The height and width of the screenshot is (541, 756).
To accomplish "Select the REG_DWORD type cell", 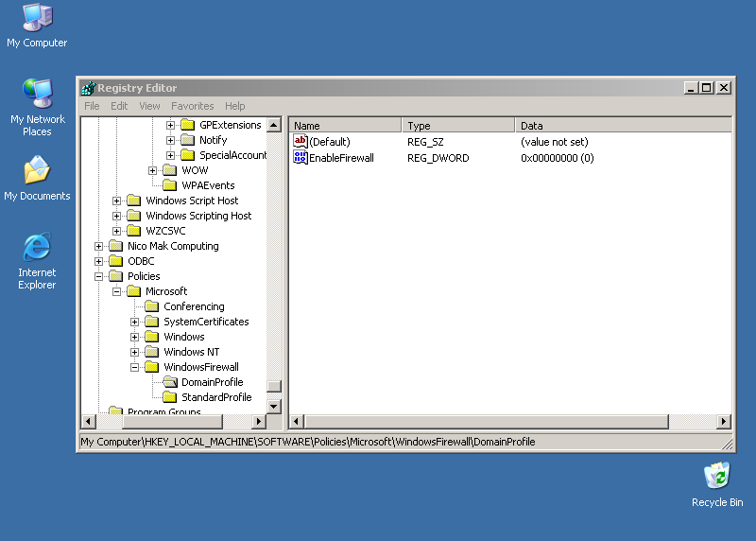I will [x=438, y=158].
